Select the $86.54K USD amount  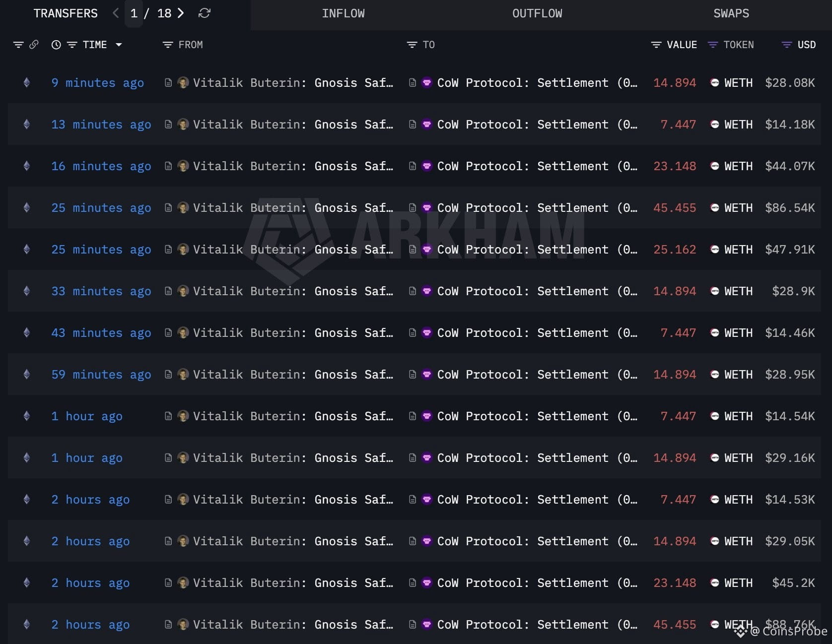click(x=790, y=208)
